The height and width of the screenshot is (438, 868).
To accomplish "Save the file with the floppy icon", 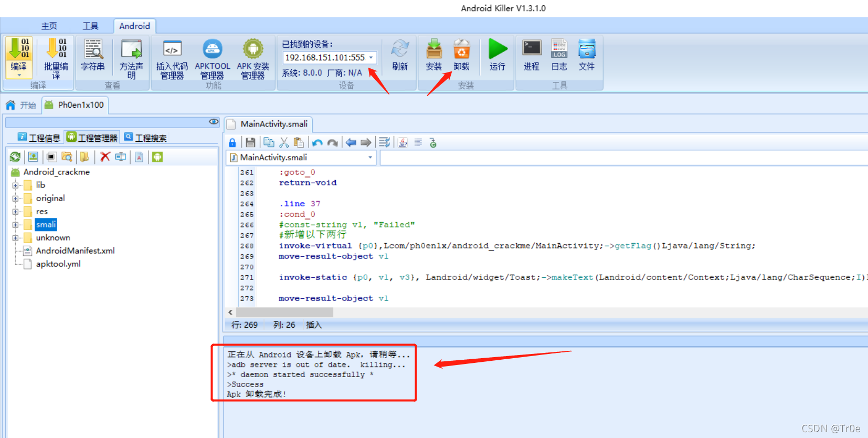I will pos(250,142).
